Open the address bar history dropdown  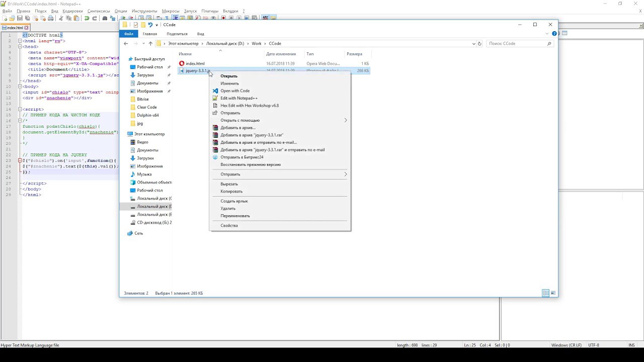tap(473, 44)
